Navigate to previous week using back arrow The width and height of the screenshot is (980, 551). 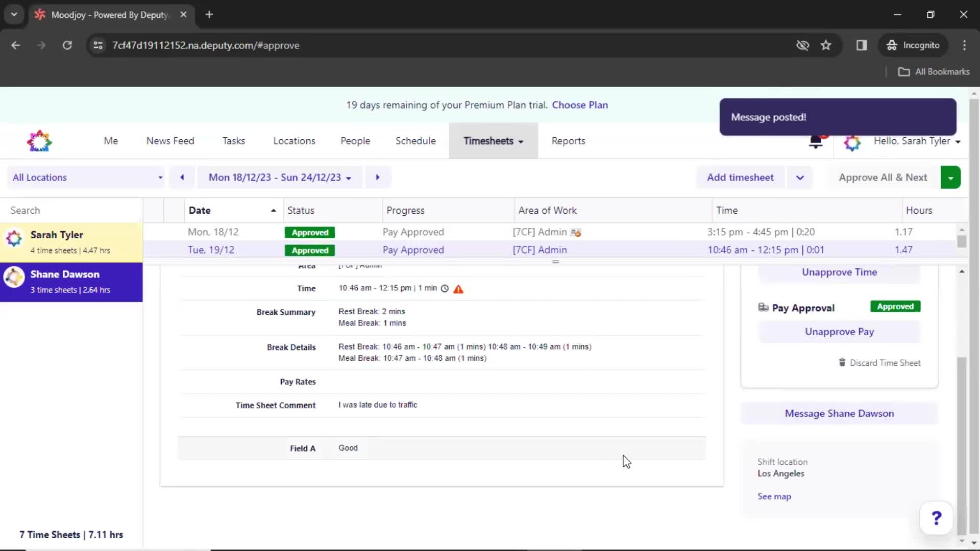pos(182,177)
